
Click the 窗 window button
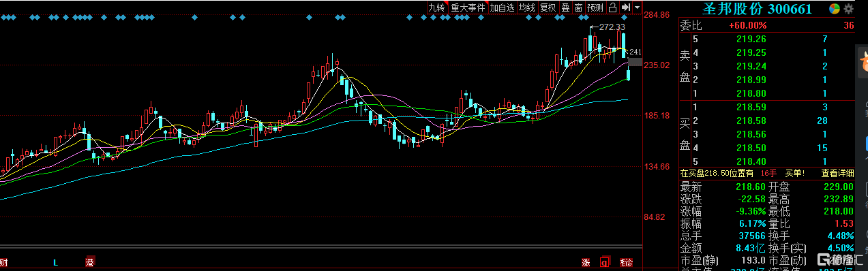(x=578, y=7)
